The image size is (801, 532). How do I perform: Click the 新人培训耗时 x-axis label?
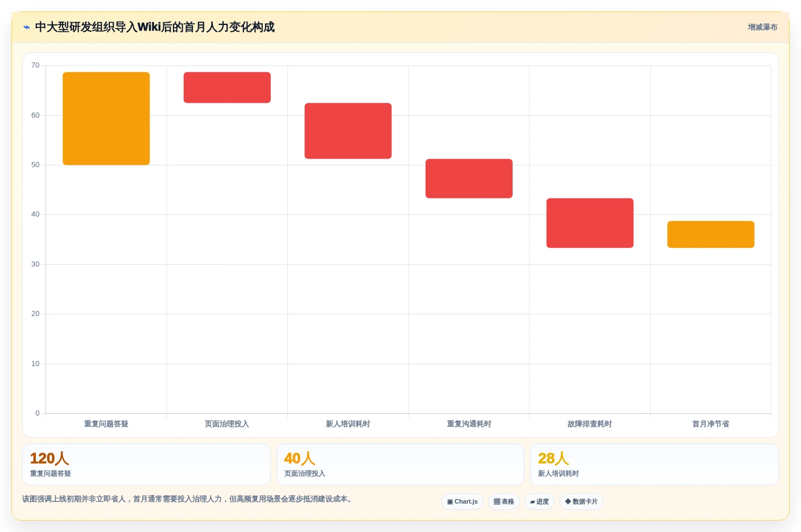point(348,424)
